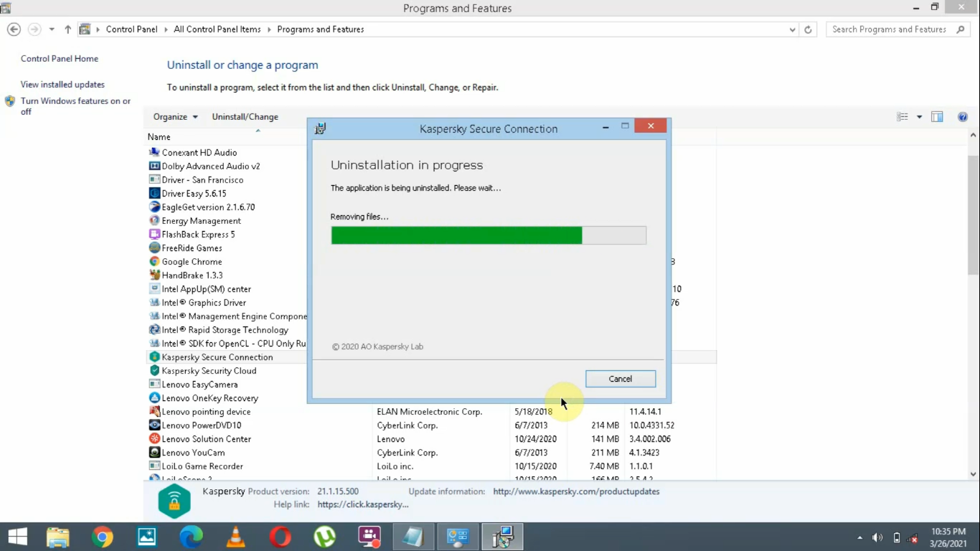The image size is (980, 551).
Task: Navigate to All Control Panel Items breadcrumb
Action: point(217,29)
